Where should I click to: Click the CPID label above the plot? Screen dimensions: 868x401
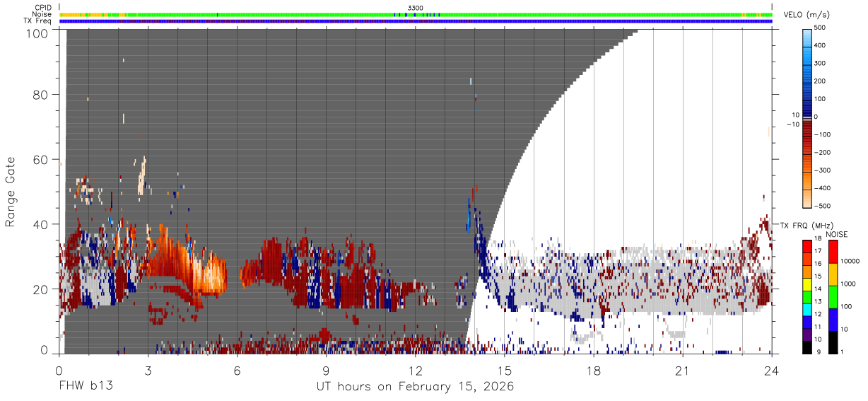pos(42,7)
